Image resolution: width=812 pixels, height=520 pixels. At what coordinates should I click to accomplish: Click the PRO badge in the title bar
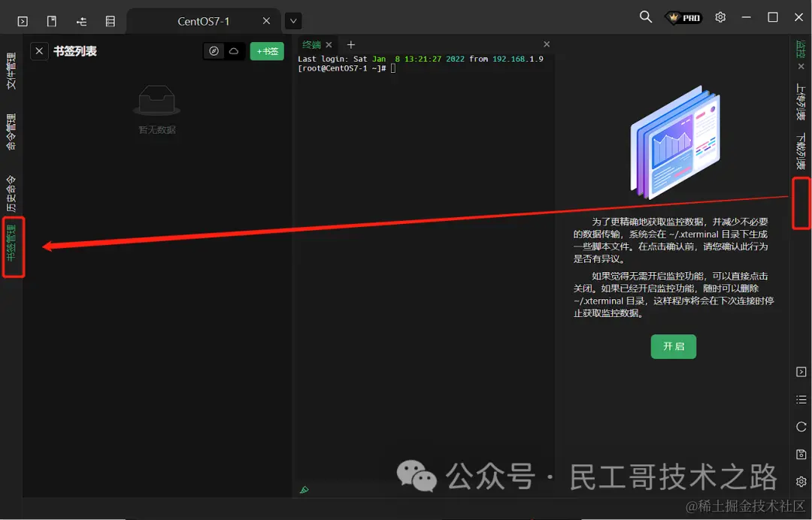click(683, 16)
